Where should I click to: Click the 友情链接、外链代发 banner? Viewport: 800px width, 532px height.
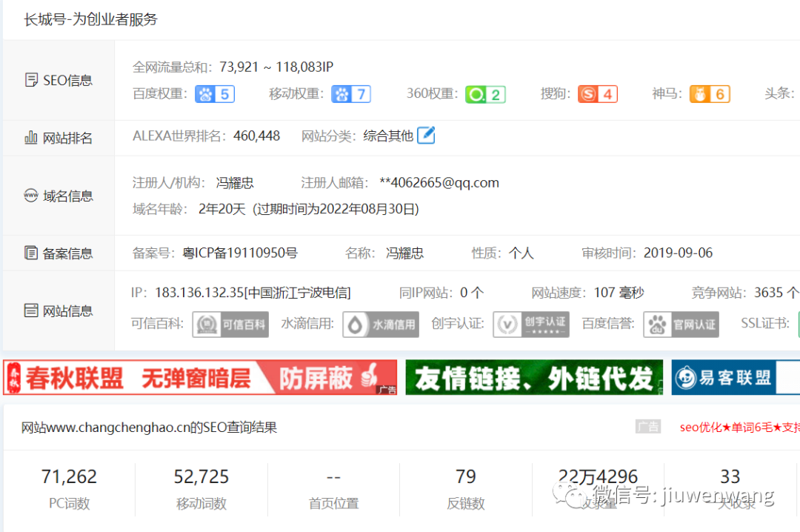pos(533,377)
